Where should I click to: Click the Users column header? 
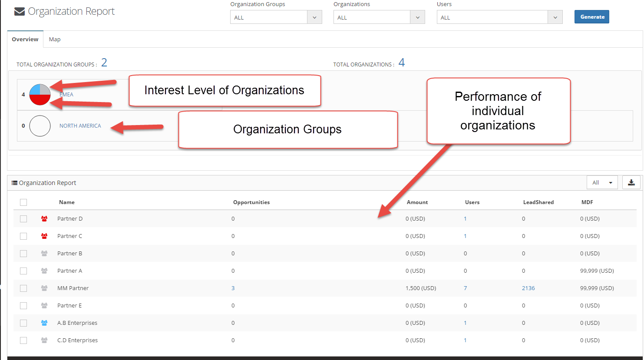pos(472,202)
